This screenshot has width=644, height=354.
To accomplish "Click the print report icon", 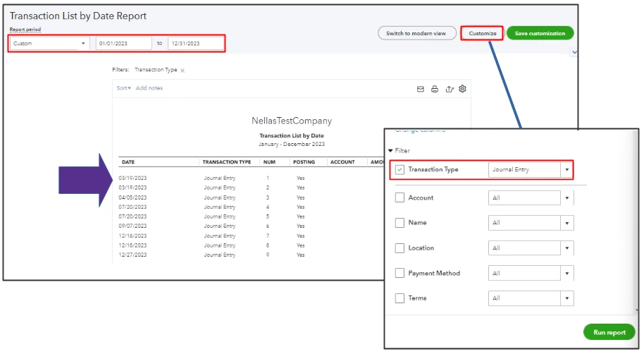I will (x=435, y=89).
